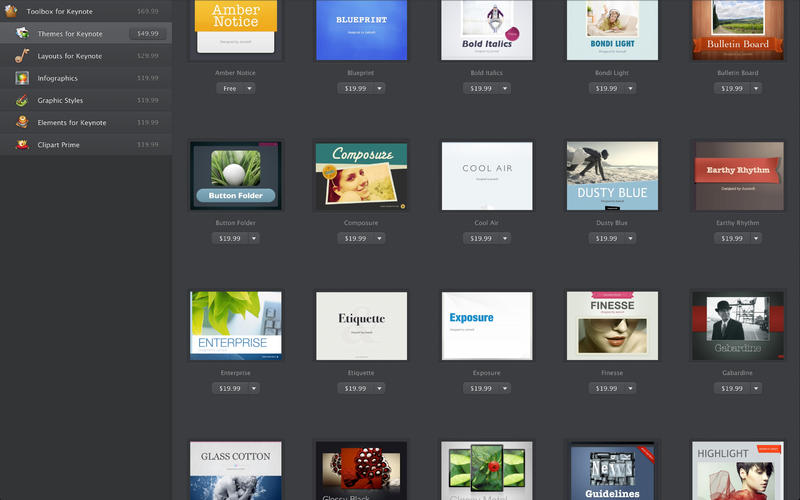Open price dropdown arrow for Composure
Viewport: 800px width, 500px height.
tap(380, 238)
